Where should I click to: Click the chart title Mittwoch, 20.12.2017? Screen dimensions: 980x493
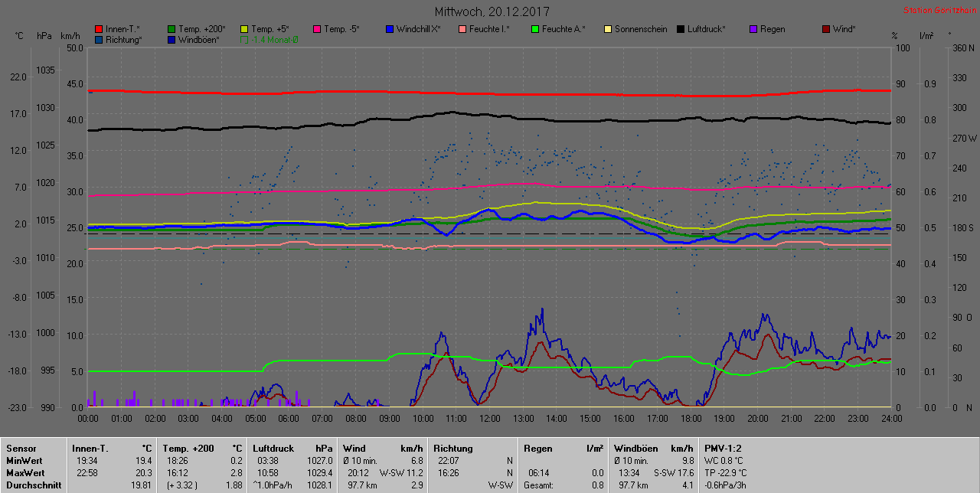point(492,11)
